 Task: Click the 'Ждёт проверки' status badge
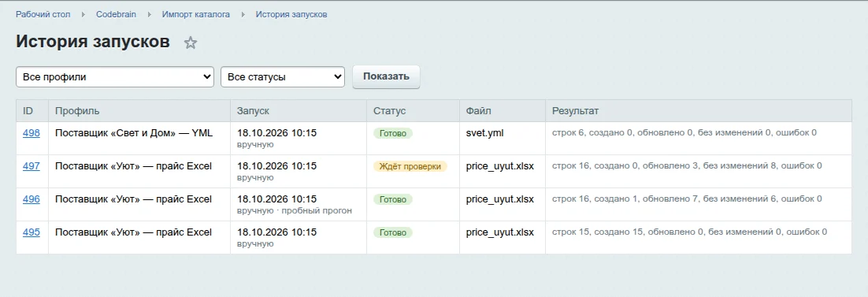click(x=410, y=166)
